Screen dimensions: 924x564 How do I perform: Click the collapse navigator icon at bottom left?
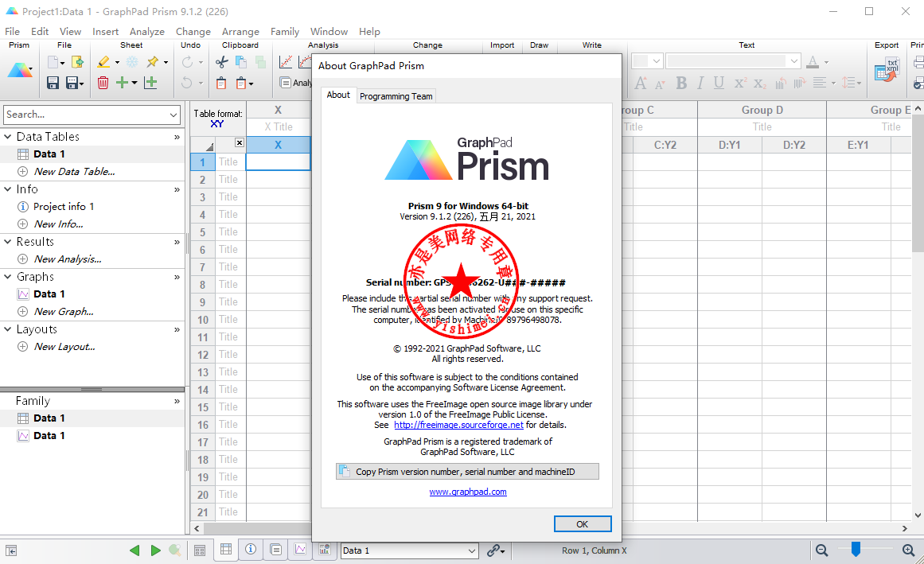[11, 551]
